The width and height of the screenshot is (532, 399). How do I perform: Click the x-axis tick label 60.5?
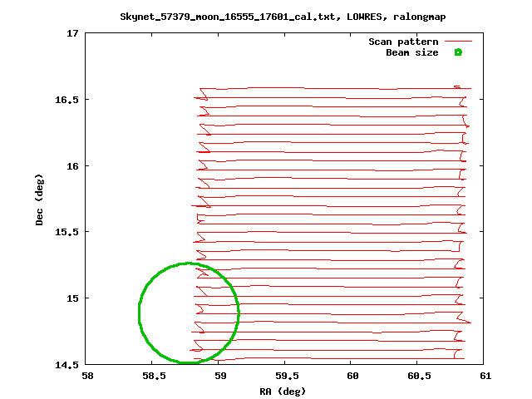(x=419, y=376)
